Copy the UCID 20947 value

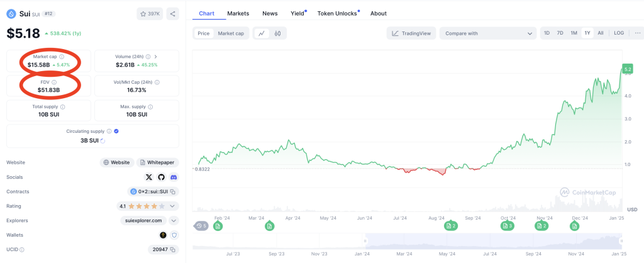coord(173,249)
